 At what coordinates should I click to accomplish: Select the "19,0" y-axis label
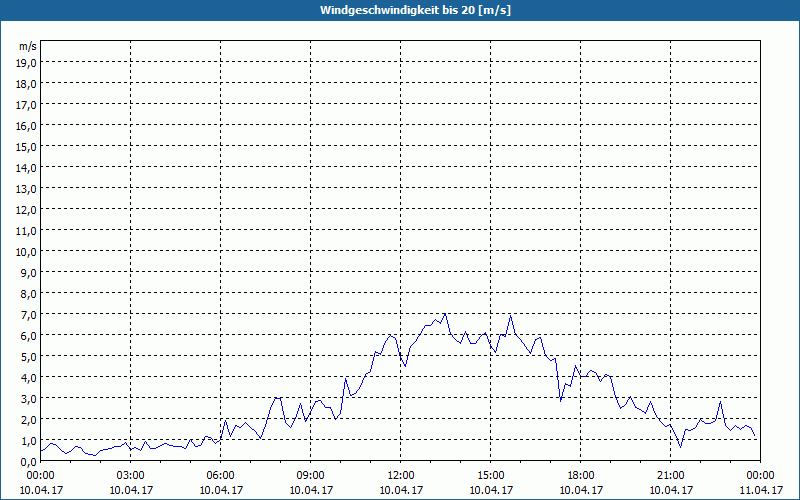27,63
